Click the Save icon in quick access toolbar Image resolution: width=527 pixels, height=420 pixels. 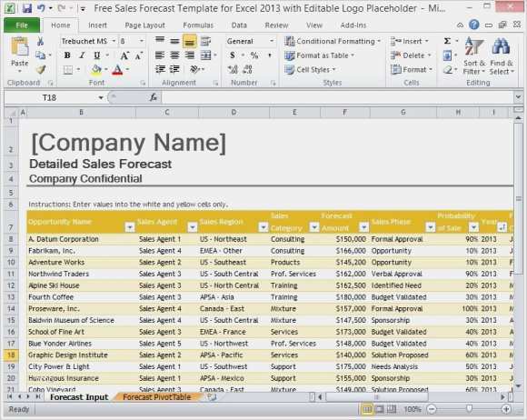(x=27, y=8)
